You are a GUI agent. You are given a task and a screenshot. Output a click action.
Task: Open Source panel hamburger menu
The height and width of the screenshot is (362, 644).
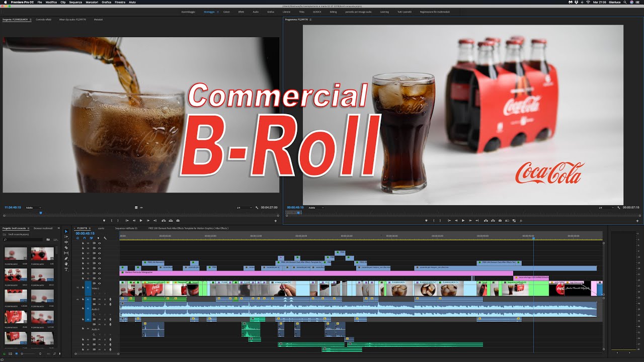tap(30, 20)
